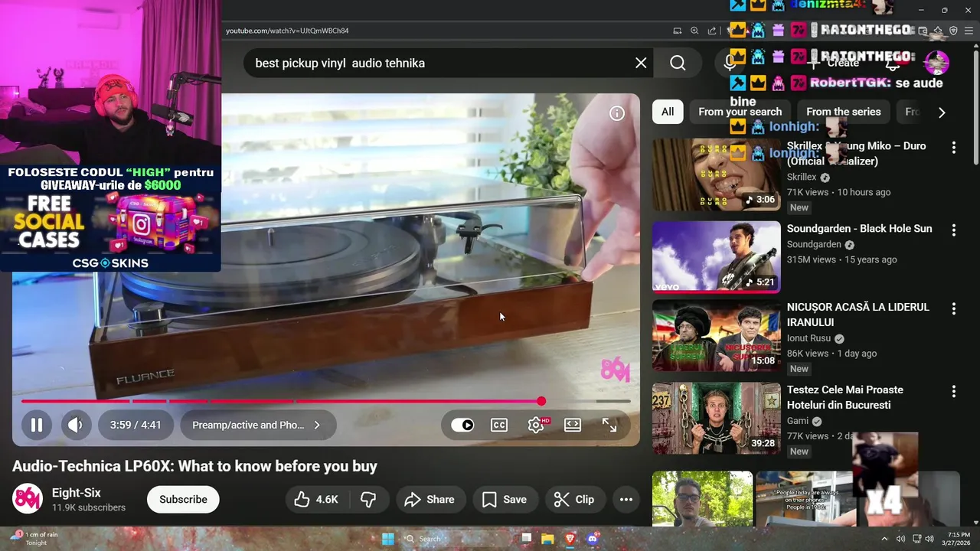This screenshot has height=551, width=980.
Task: Open the Soundgarden Black Hole Sun thumbnail
Action: click(x=717, y=257)
